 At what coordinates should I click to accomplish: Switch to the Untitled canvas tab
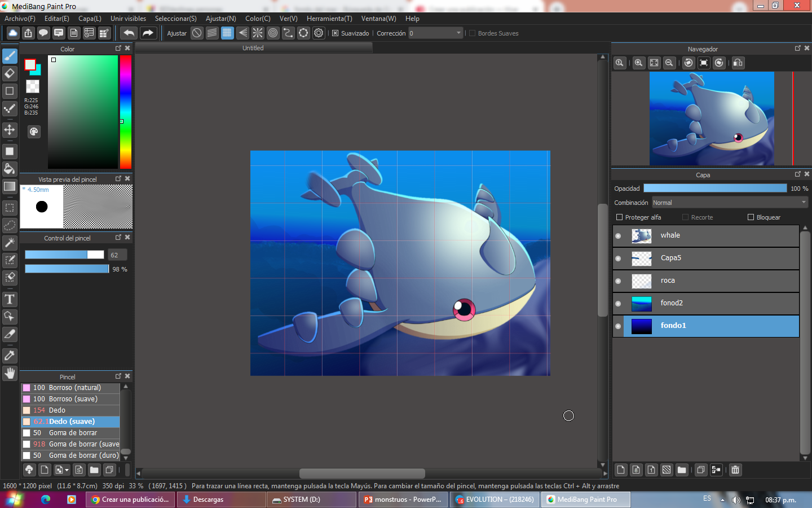(x=253, y=48)
